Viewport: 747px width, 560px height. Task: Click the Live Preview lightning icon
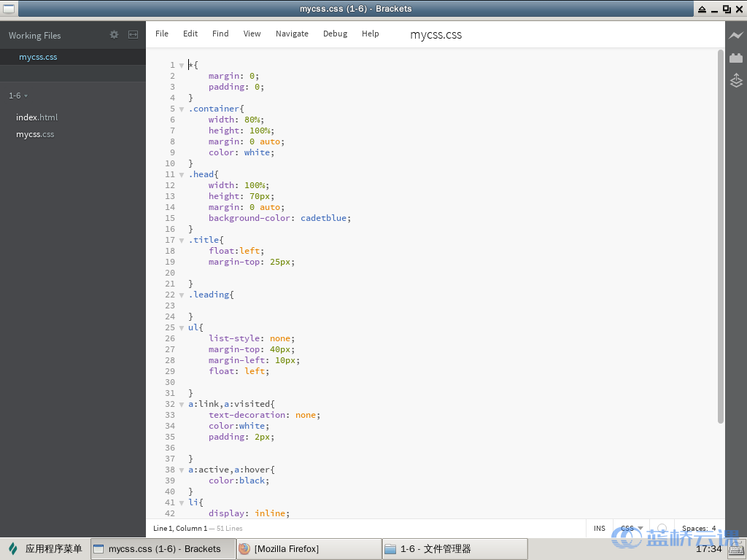(736, 35)
